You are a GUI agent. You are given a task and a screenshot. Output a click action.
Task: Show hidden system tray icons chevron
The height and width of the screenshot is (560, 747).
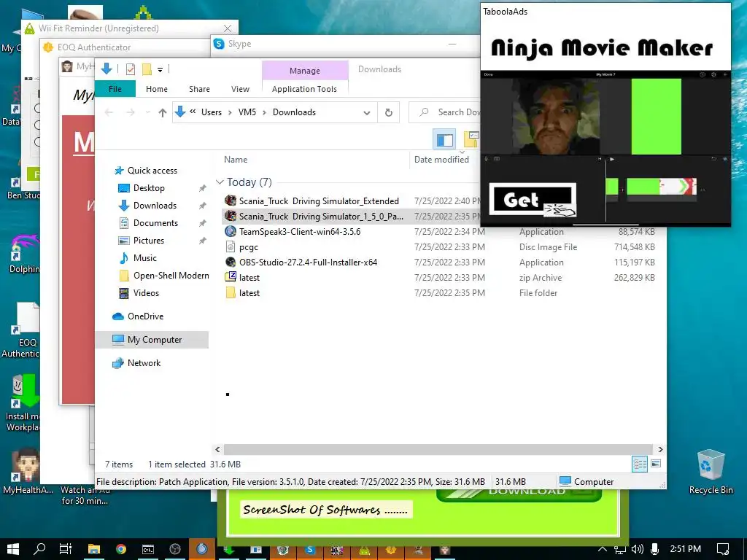pyautogui.click(x=602, y=549)
